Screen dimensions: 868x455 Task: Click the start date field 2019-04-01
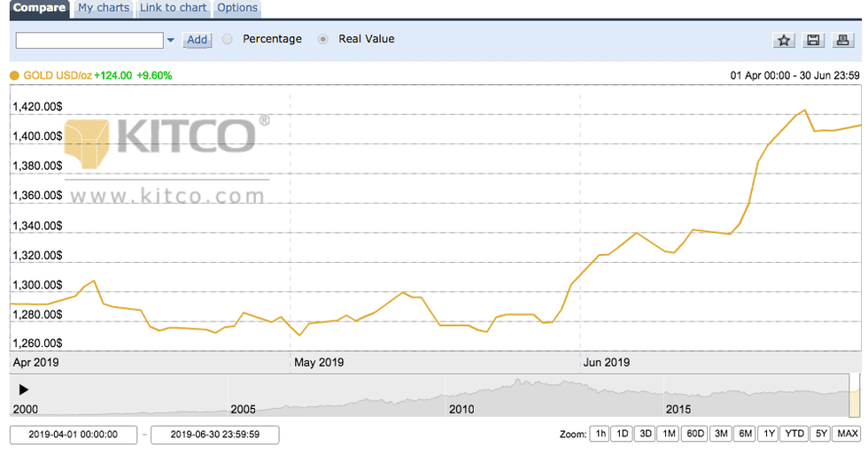[x=74, y=435]
